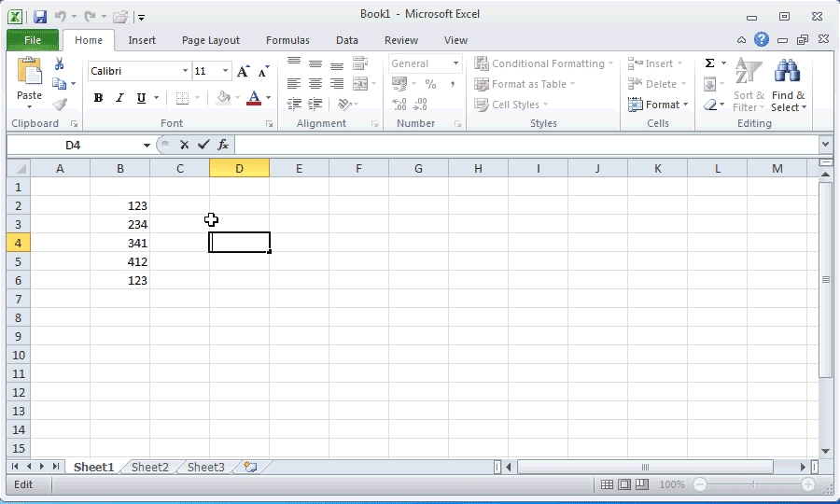This screenshot has width=840, height=504.
Task: Expand the General number format dropdown
Action: 456,63
